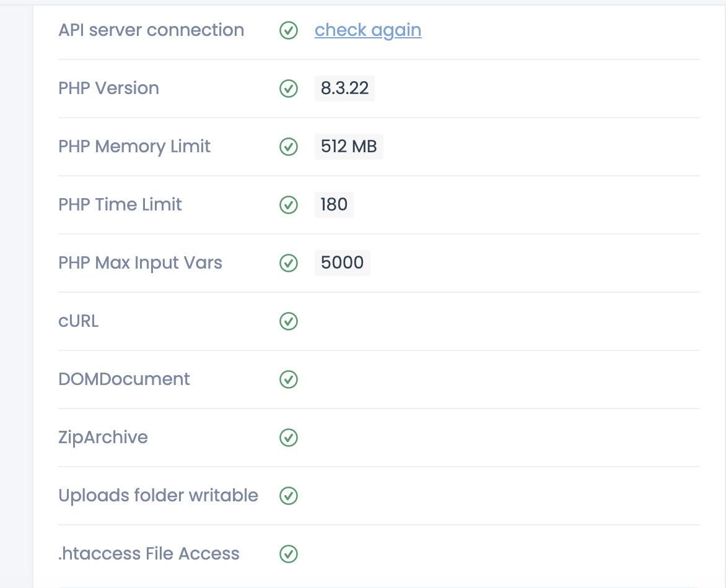Image resolution: width=726 pixels, height=588 pixels.
Task: Click the Uploads folder writable checkmark
Action: tap(289, 496)
